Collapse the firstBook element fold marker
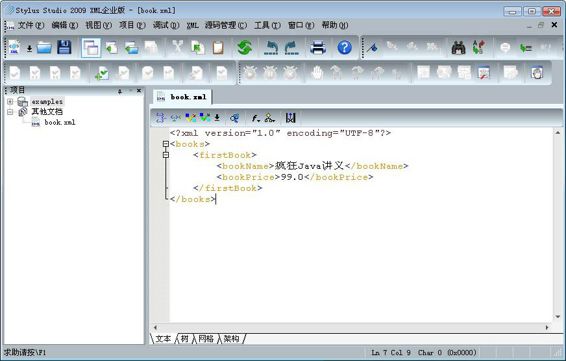This screenshot has height=361, width=566. (166, 155)
